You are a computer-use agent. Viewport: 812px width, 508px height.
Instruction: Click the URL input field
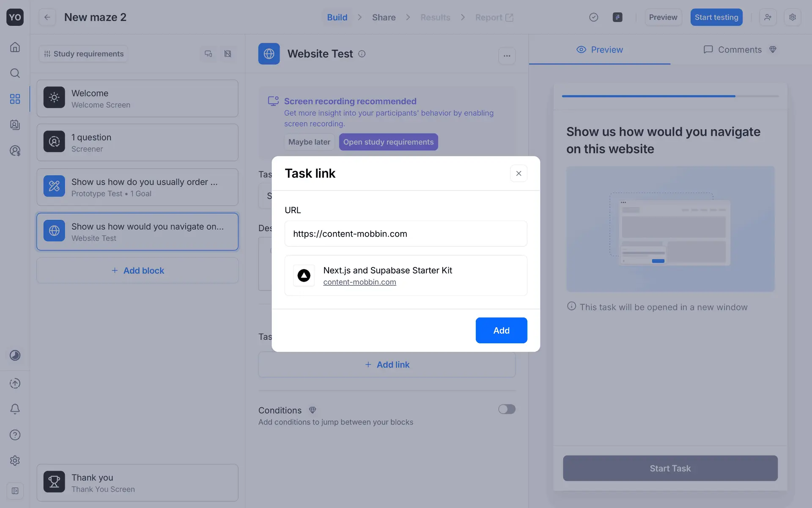click(x=406, y=234)
